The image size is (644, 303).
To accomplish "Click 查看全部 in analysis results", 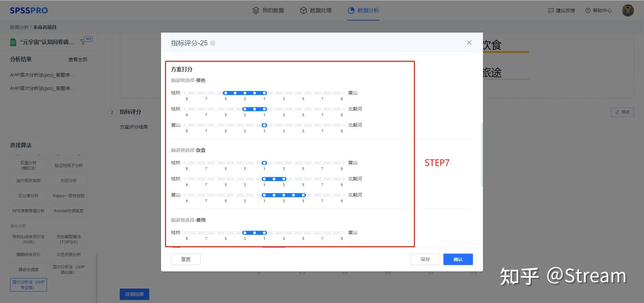I will point(78,59).
